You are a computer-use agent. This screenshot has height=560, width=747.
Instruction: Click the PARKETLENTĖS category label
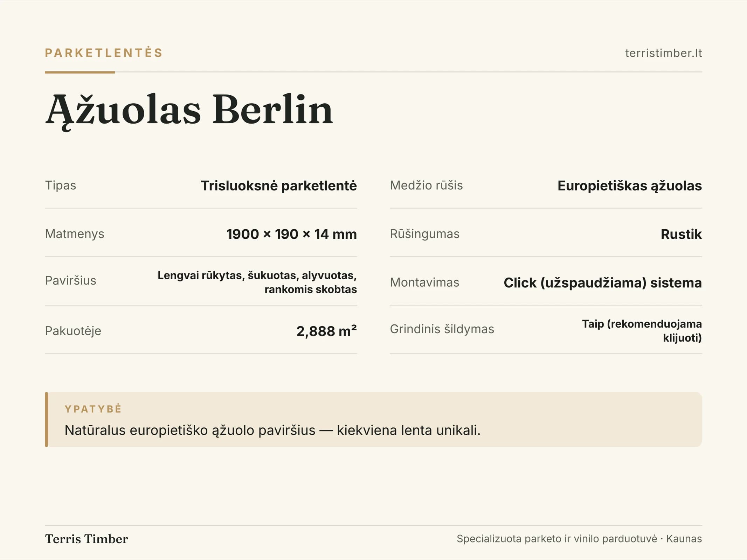click(x=104, y=52)
